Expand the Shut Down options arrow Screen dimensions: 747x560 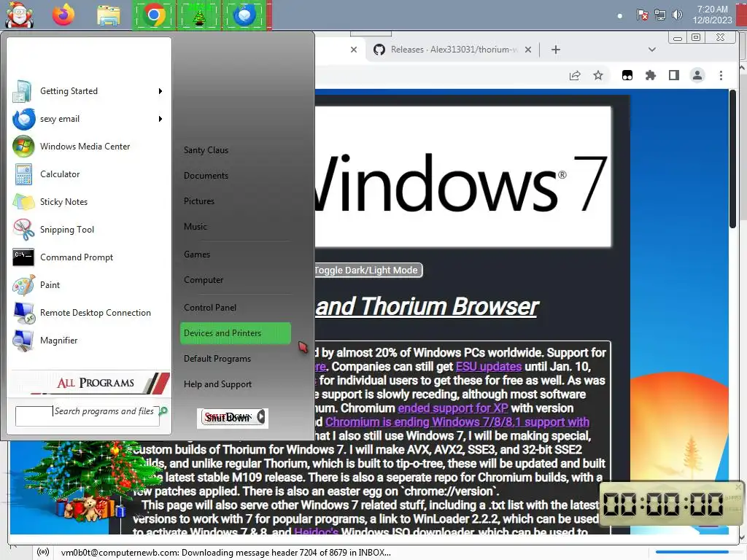260,417
